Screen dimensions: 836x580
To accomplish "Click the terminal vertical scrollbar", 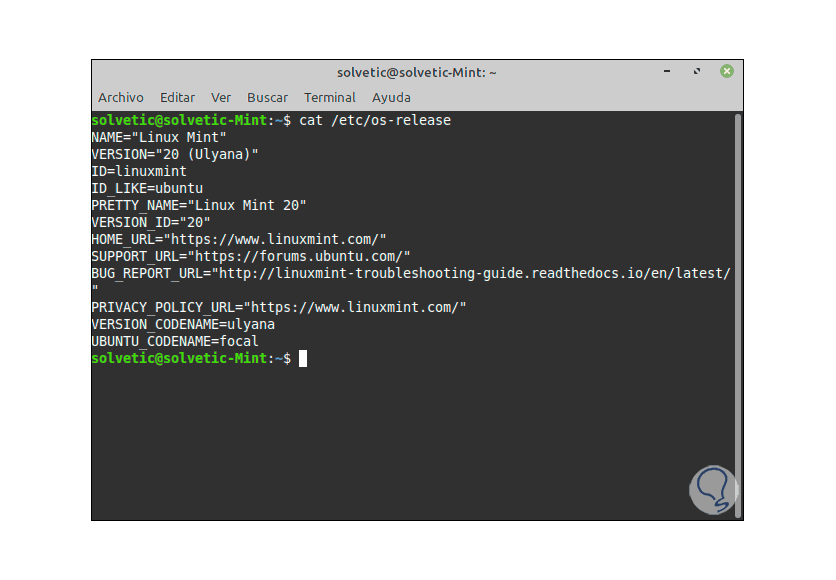I will (738, 315).
